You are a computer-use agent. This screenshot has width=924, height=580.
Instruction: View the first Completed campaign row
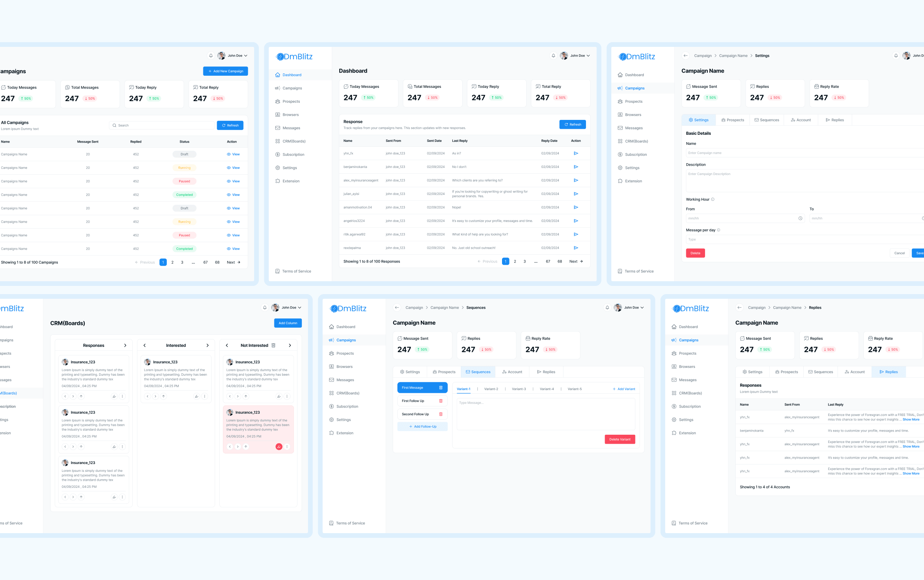tap(233, 195)
